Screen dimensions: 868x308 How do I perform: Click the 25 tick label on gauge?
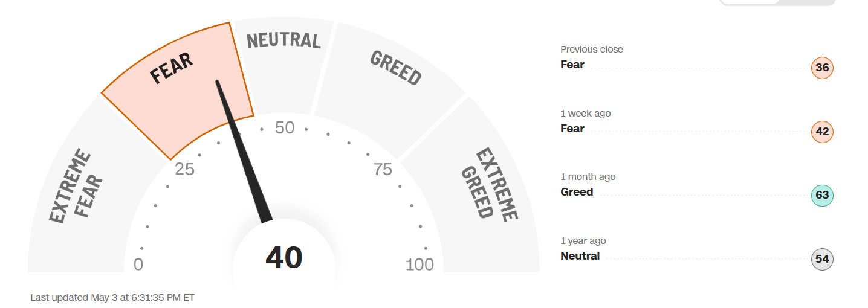pyautogui.click(x=184, y=170)
